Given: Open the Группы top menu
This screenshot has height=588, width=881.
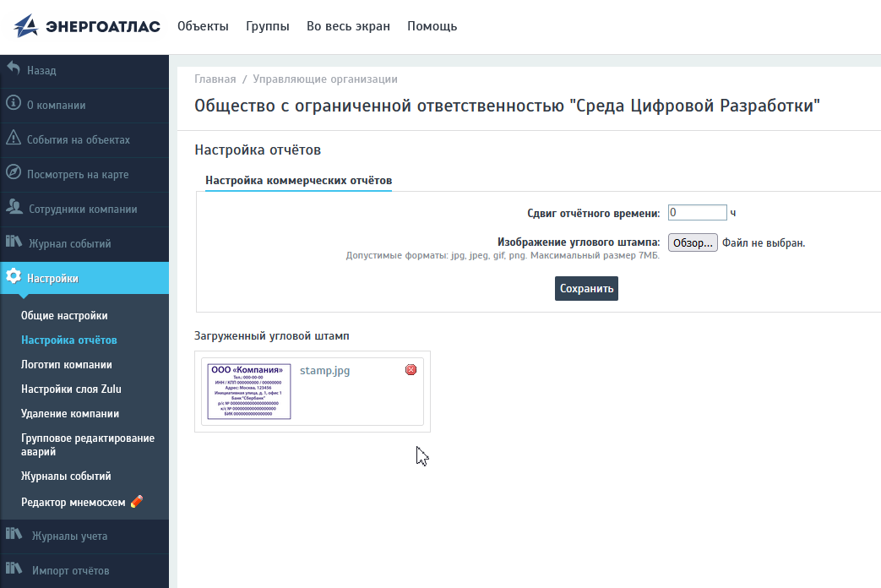Looking at the screenshot, I should pos(268,26).
